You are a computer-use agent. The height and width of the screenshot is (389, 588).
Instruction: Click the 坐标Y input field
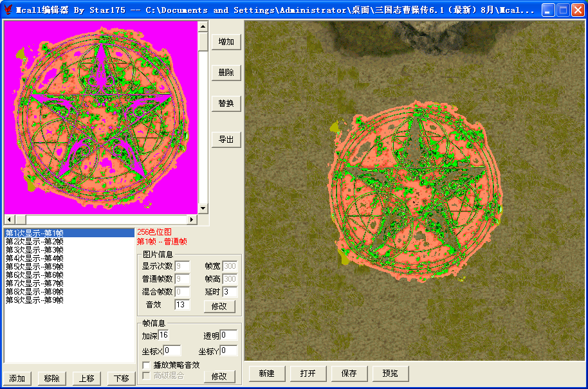[x=229, y=350]
